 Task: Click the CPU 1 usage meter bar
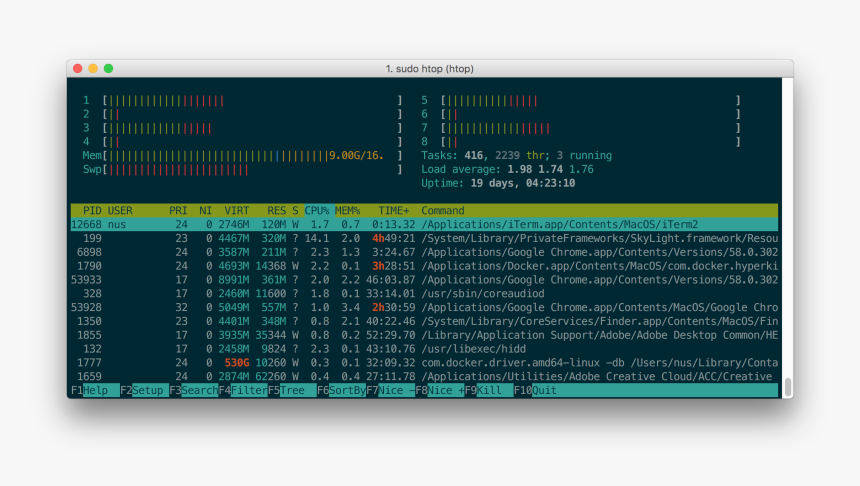coord(252,100)
